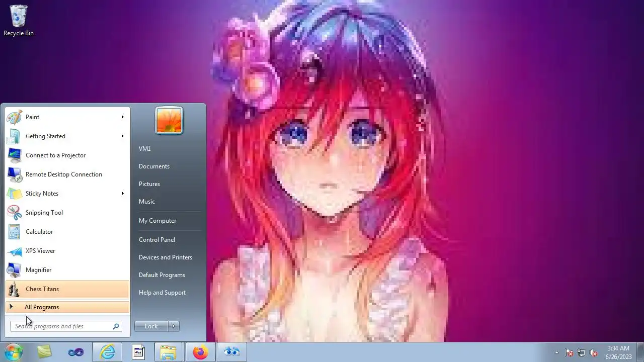The image size is (644, 362).
Task: Open Action Center flag in tray
Action: coord(569,353)
